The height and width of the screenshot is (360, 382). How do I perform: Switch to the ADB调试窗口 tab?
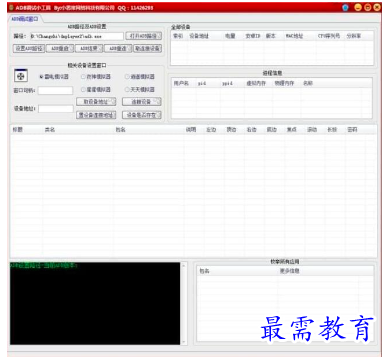pos(25,19)
